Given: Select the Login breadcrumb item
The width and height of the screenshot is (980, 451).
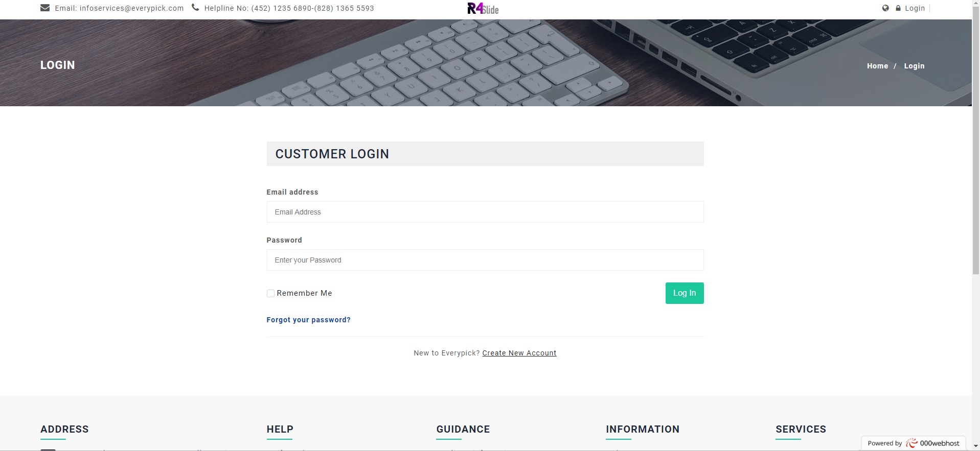Looking at the screenshot, I should (x=914, y=66).
